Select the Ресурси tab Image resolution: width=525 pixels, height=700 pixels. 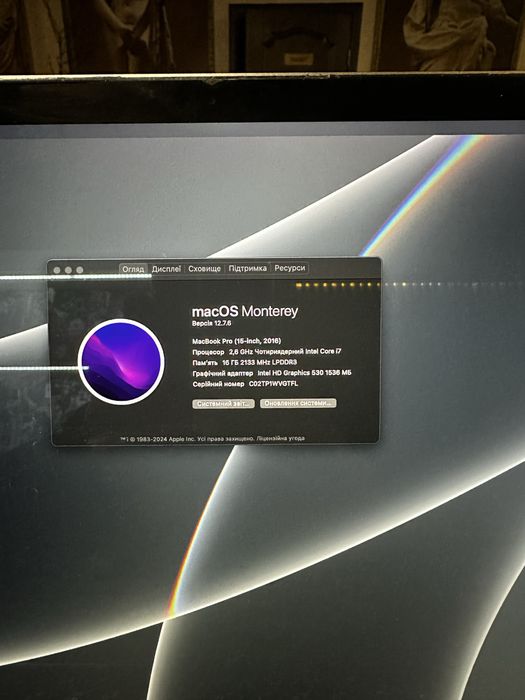tap(290, 267)
